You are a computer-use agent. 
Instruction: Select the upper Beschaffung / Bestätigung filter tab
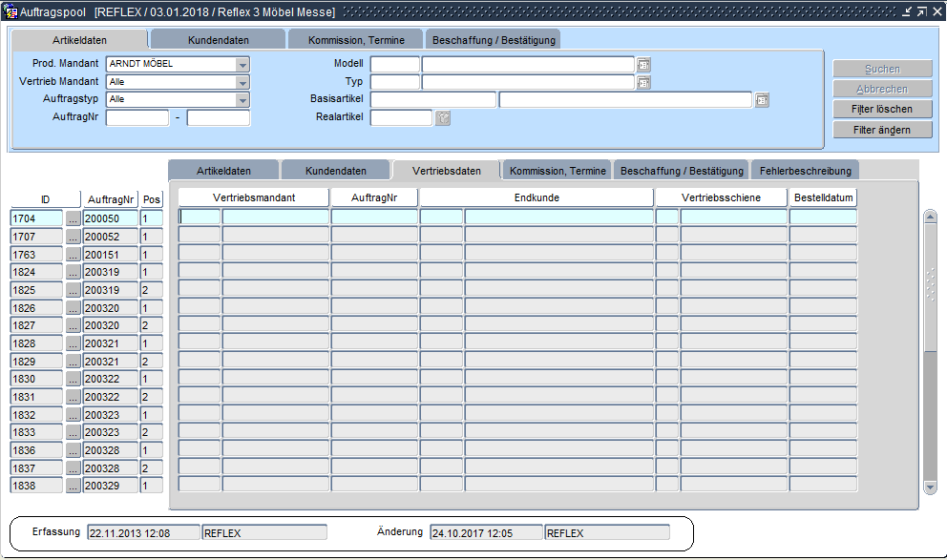pyautogui.click(x=493, y=40)
